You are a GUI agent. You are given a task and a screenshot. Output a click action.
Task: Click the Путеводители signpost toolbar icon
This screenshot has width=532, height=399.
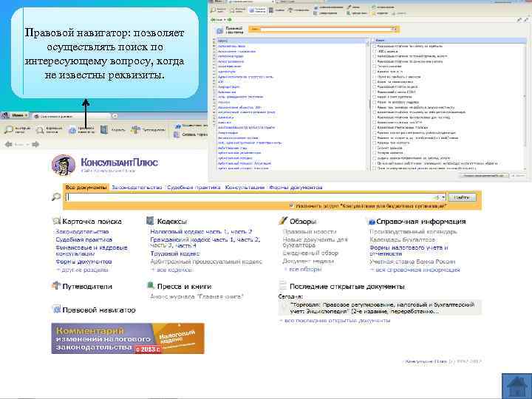(135, 129)
